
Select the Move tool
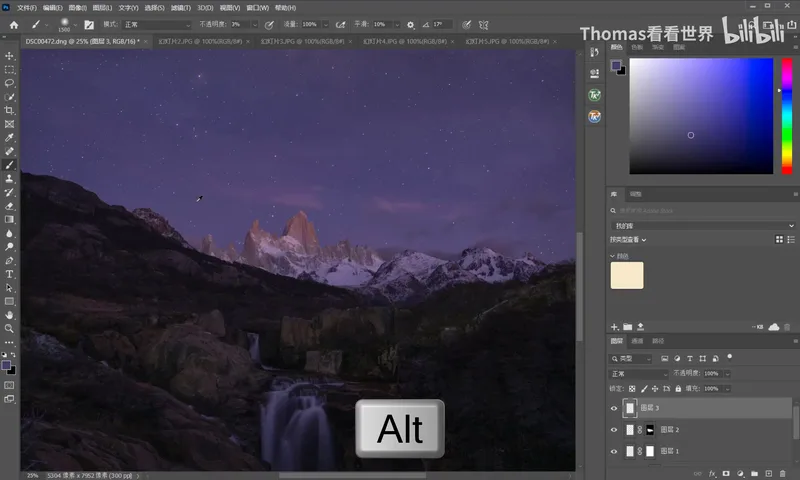click(9, 56)
